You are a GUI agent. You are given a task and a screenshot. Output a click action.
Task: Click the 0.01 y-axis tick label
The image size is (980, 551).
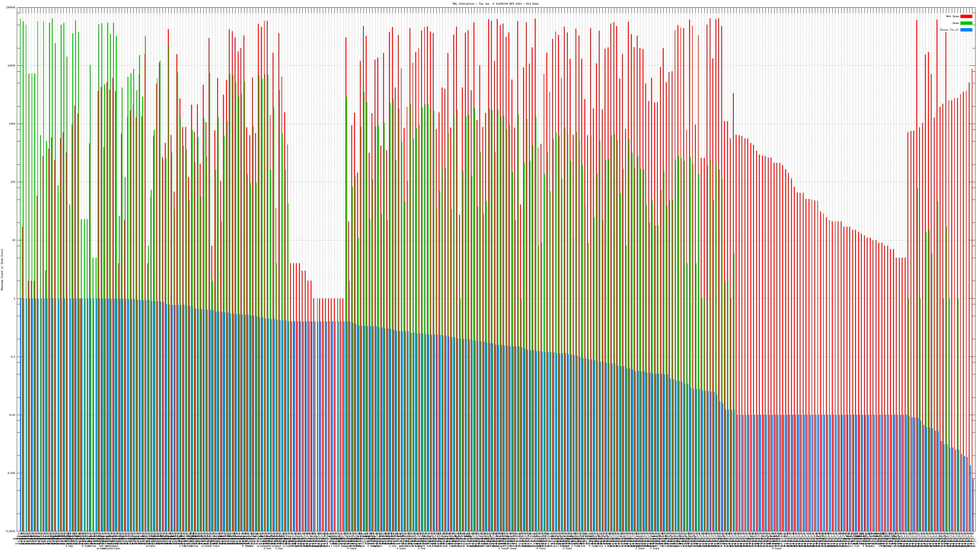tap(12, 415)
